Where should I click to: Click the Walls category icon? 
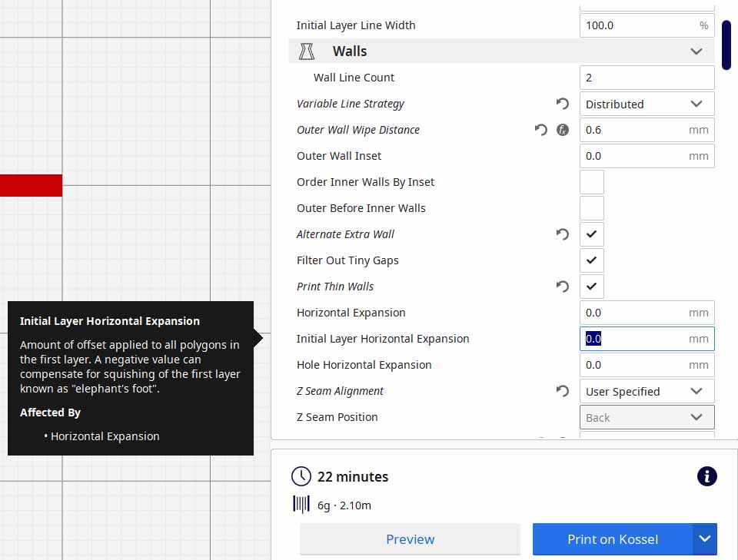[x=307, y=51]
